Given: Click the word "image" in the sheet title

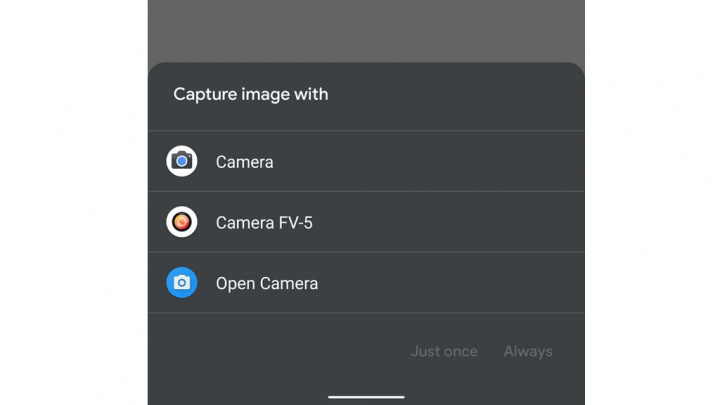Looking at the screenshot, I should click(267, 95).
